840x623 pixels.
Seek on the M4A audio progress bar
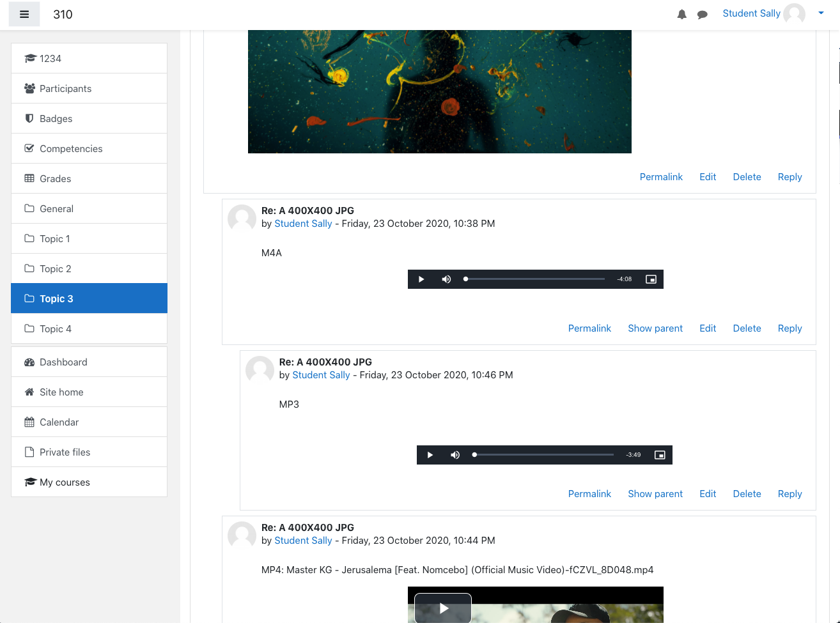click(x=534, y=279)
